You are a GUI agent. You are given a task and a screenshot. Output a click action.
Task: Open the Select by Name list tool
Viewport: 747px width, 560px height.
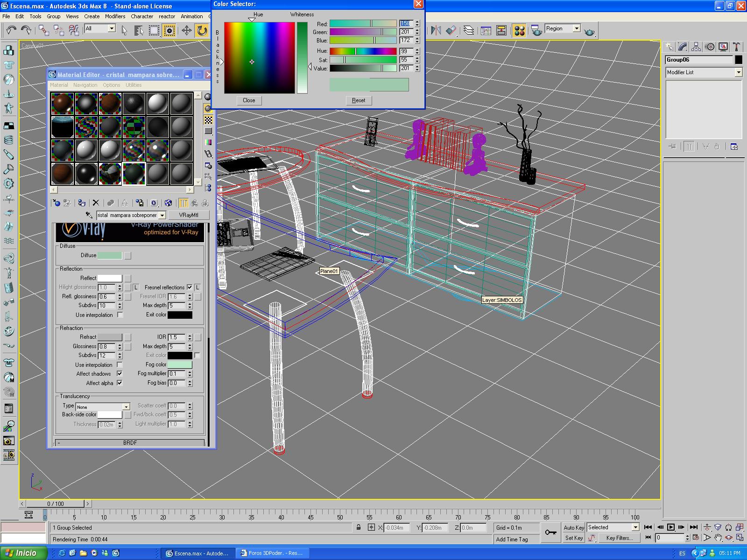(139, 30)
